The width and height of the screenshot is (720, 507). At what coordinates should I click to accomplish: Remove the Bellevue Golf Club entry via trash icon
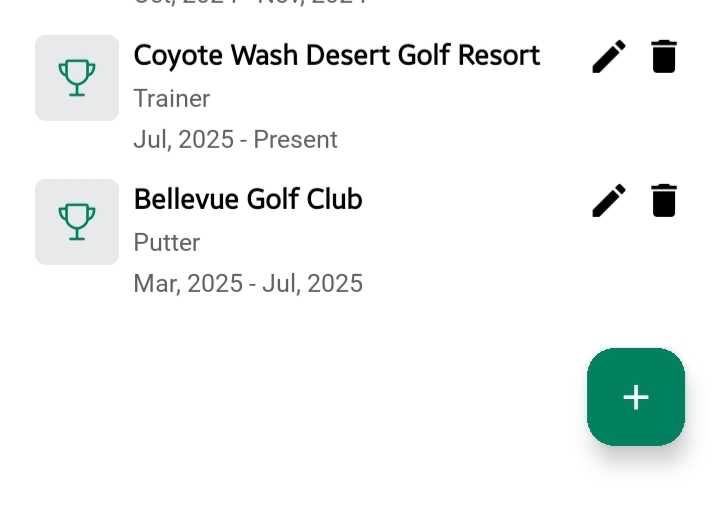(x=664, y=201)
